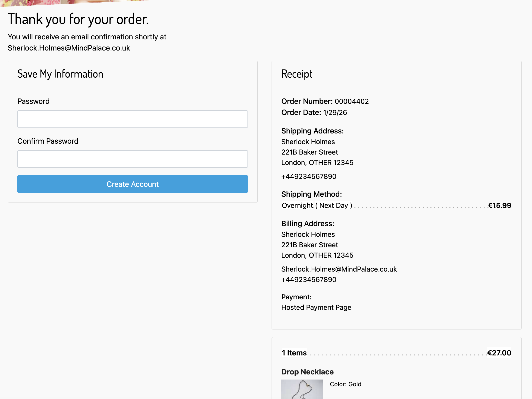Click the €27.00 items total
532x399 pixels.
[499, 353]
